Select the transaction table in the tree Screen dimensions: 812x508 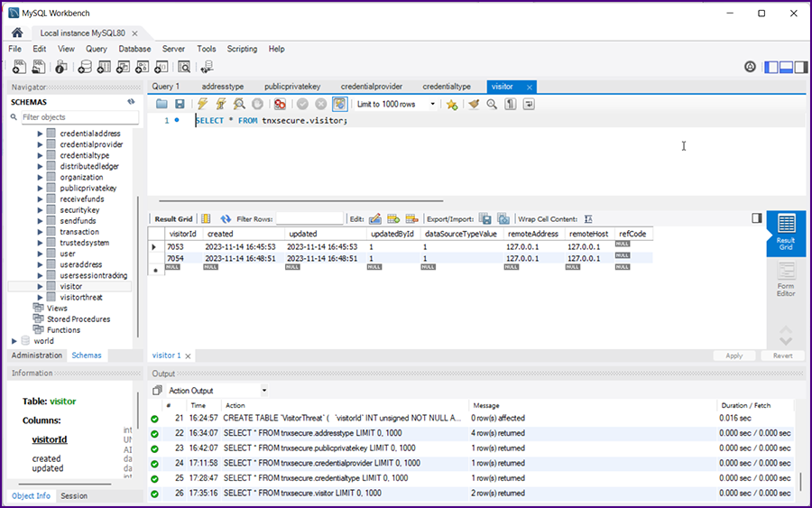pos(79,232)
